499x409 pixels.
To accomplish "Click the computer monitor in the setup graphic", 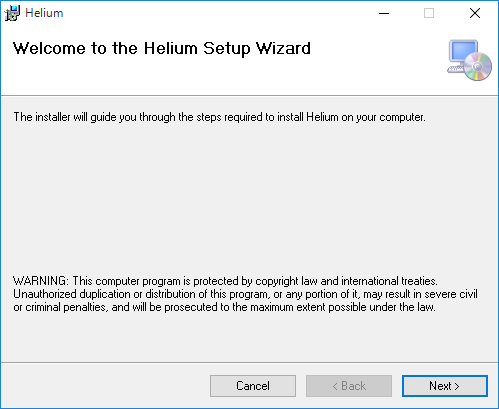I will coord(463,52).
